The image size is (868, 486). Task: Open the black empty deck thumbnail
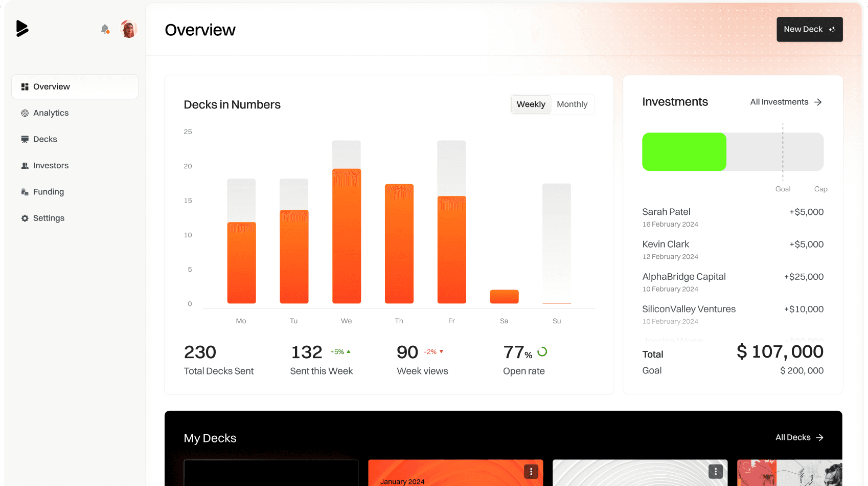coord(271,473)
